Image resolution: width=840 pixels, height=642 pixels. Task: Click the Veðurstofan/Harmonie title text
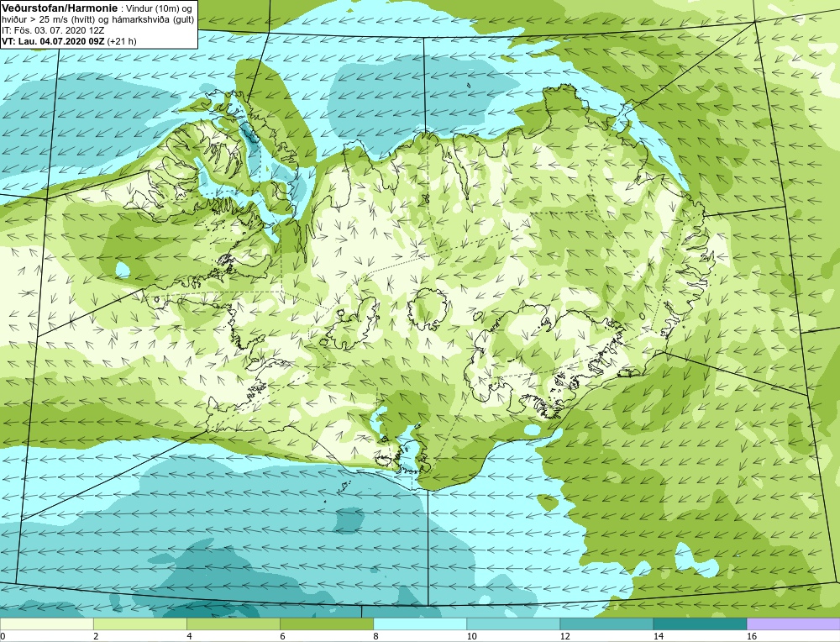click(x=58, y=8)
